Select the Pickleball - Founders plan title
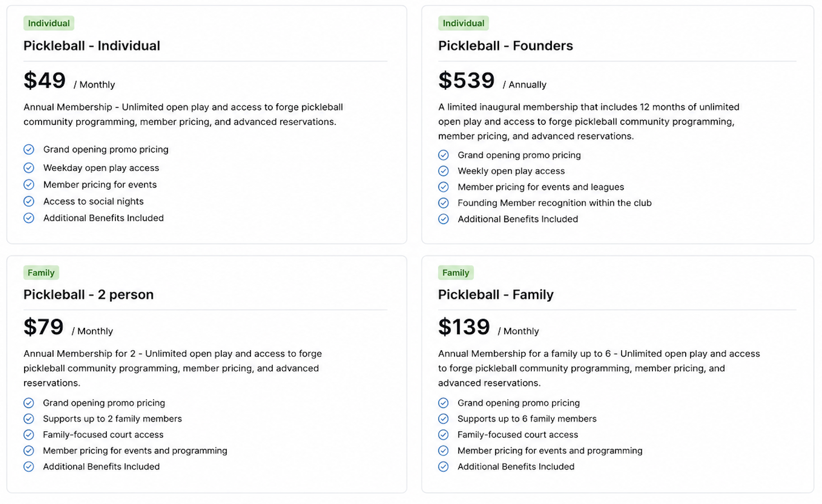Screen dimensions: 822x504 pos(505,46)
